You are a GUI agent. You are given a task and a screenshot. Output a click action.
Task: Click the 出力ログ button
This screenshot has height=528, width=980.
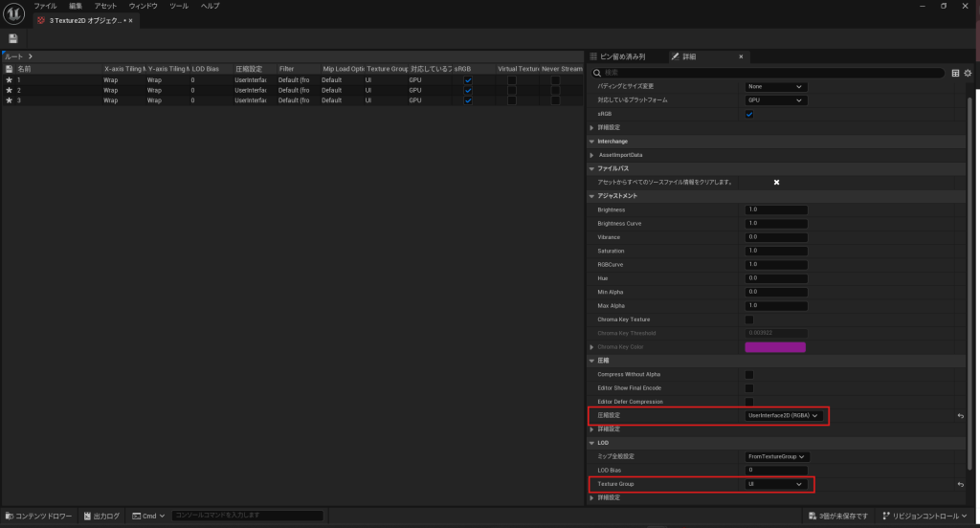tap(101, 516)
